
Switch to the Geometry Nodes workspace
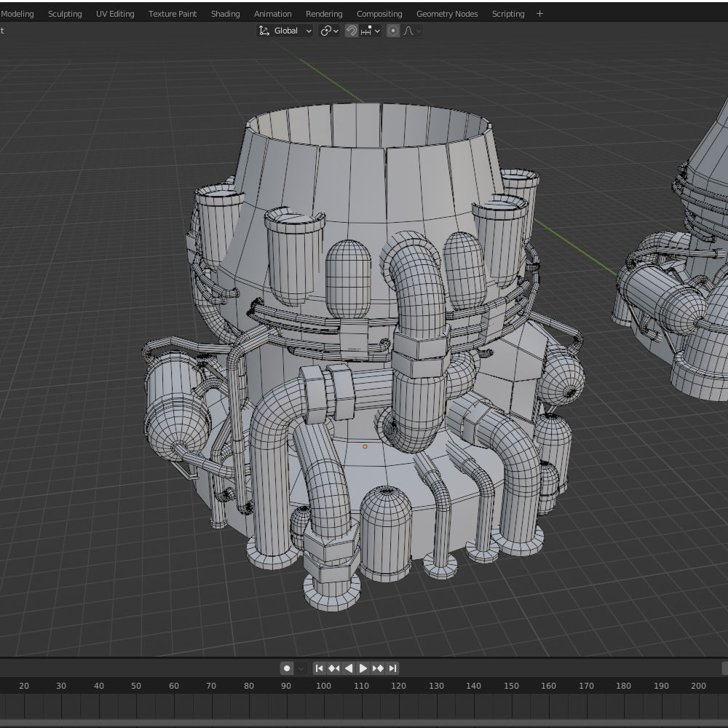point(447,14)
